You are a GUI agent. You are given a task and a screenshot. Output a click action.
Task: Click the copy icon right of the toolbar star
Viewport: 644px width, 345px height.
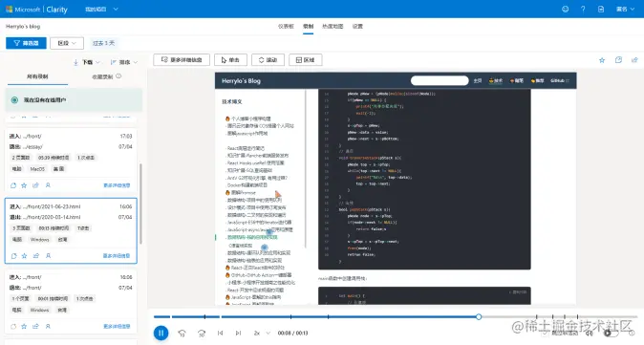click(x=618, y=60)
